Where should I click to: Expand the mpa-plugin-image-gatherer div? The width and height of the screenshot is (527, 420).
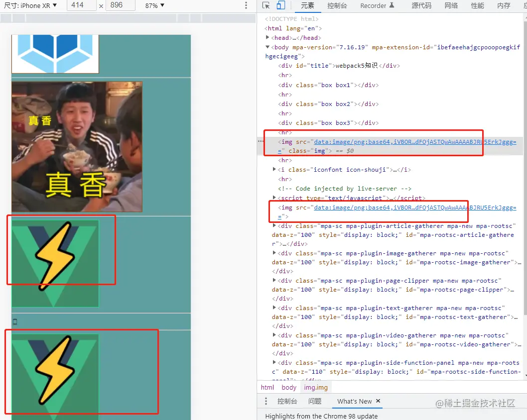click(274, 253)
